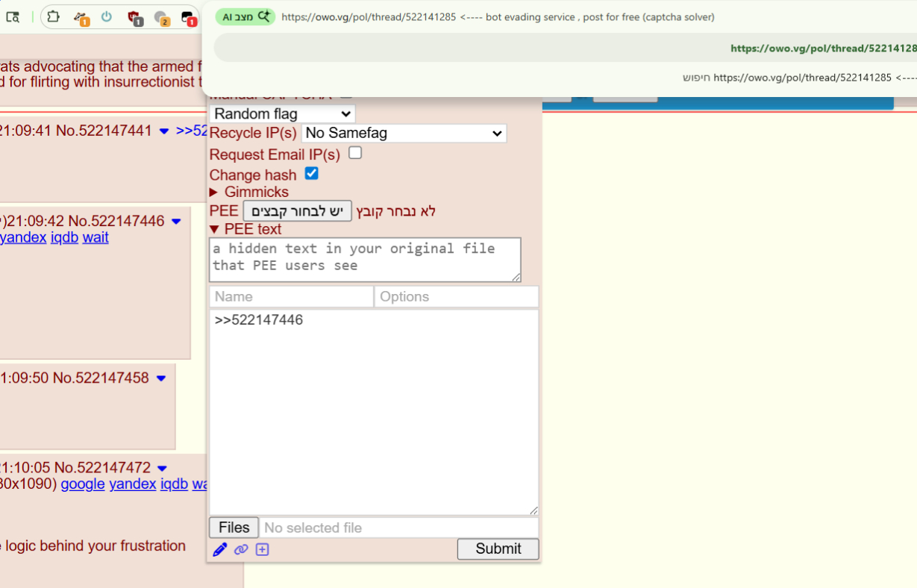Click the blue power button extension icon
917x588 pixels.
point(107,16)
